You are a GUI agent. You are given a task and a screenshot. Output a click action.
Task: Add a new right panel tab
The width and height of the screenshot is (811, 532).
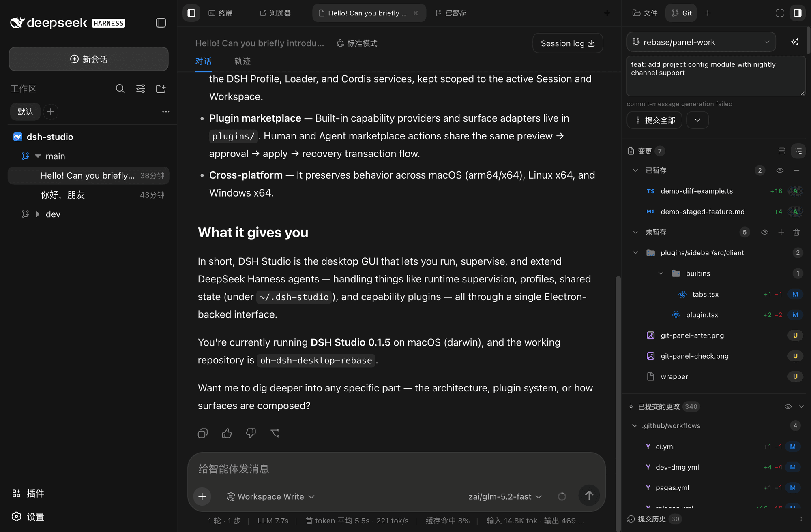(708, 13)
